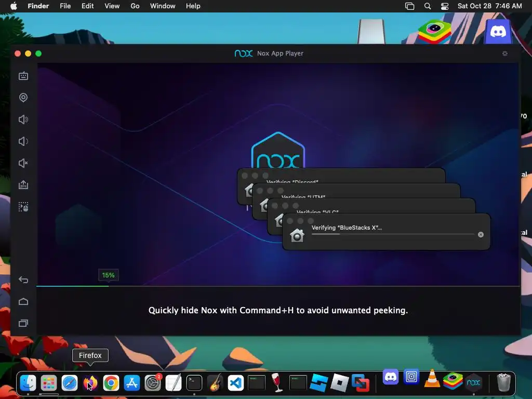Open Finder from the Dock
The width and height of the screenshot is (532, 399).
click(28, 383)
